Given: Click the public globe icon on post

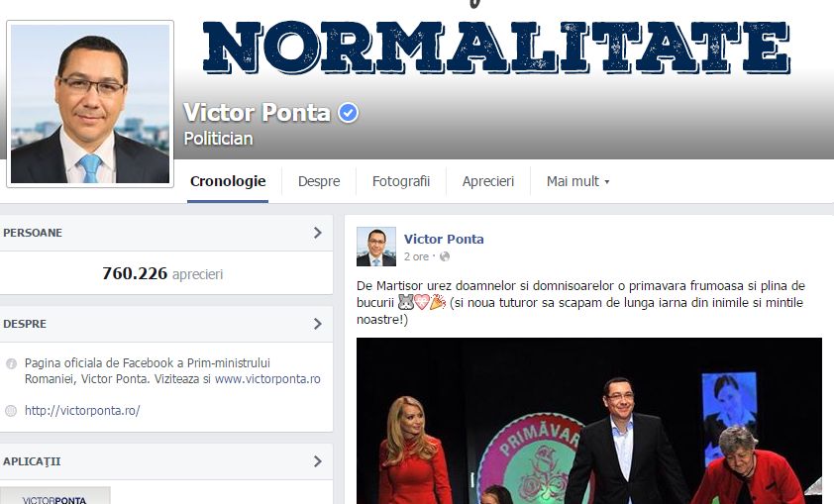Looking at the screenshot, I should [x=445, y=256].
